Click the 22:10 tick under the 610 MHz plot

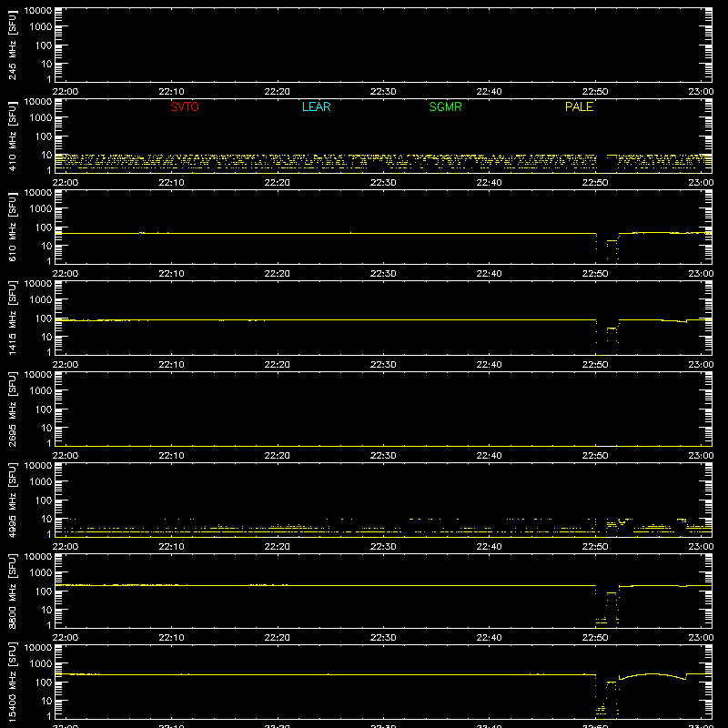171,274
